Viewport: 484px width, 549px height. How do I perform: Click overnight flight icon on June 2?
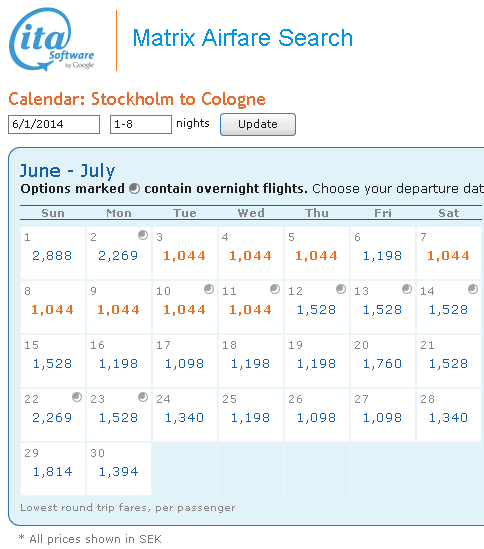coord(143,235)
